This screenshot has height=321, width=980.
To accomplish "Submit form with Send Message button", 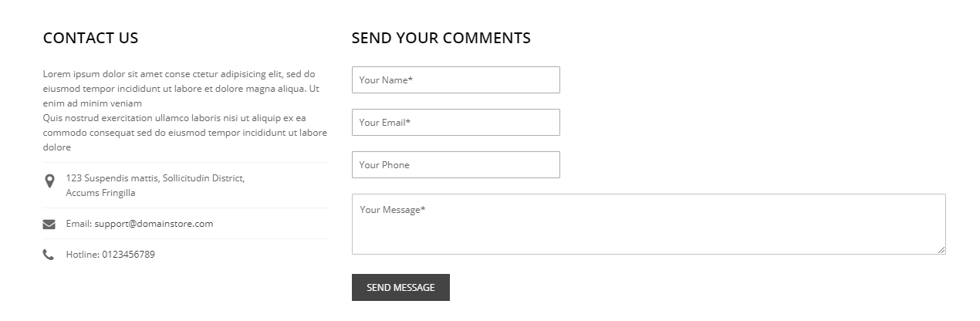I will 400,288.
